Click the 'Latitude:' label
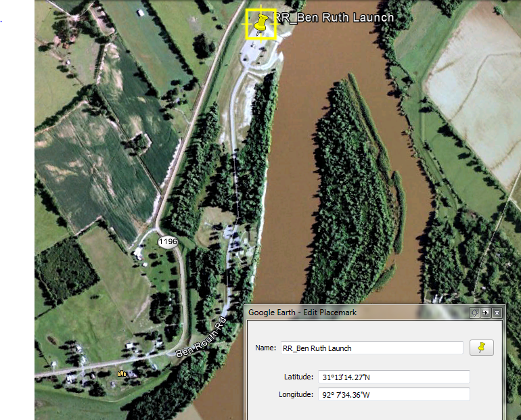Image resolution: width=521 pixels, height=420 pixels. [298, 377]
